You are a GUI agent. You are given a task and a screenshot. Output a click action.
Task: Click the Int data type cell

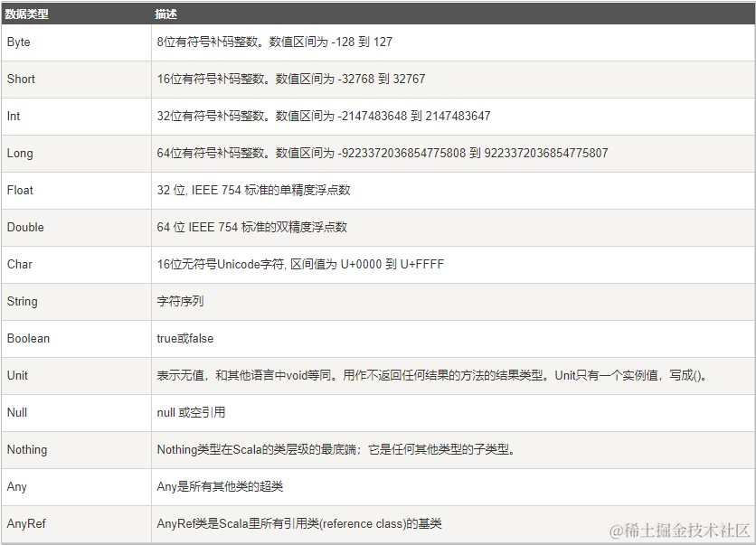[13, 116]
